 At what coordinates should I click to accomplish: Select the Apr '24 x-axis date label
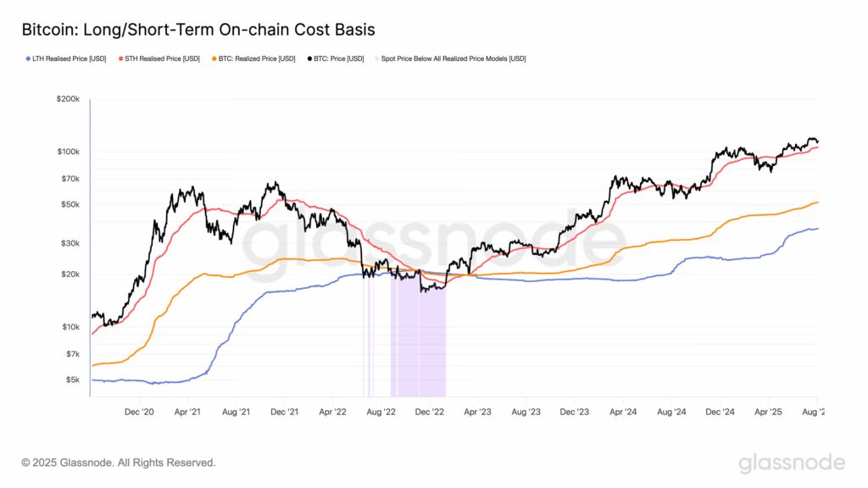coord(622,412)
